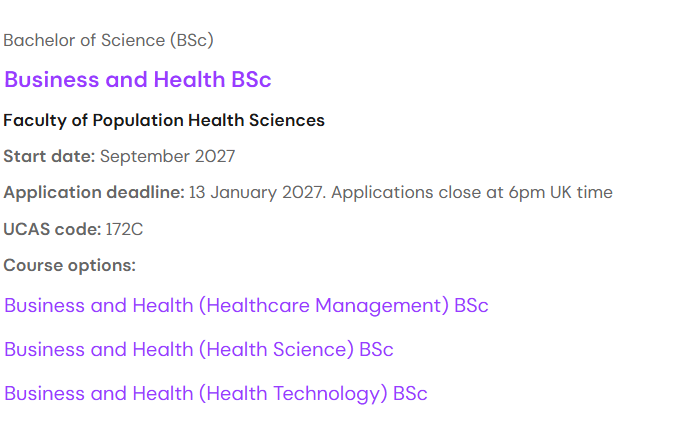The width and height of the screenshot is (678, 442).
Task: Click "Applications close at 6pm UK time" sentence
Action: (471, 193)
